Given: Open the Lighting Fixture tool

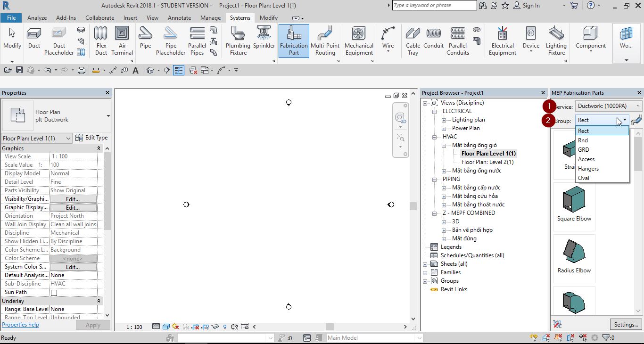Looking at the screenshot, I should tap(556, 41).
